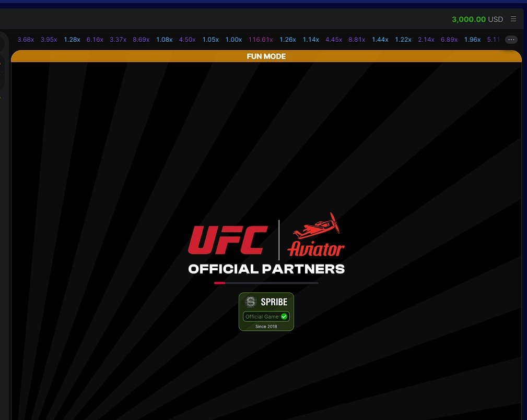Click the red UFC logo
527x420 pixels.
click(228, 239)
